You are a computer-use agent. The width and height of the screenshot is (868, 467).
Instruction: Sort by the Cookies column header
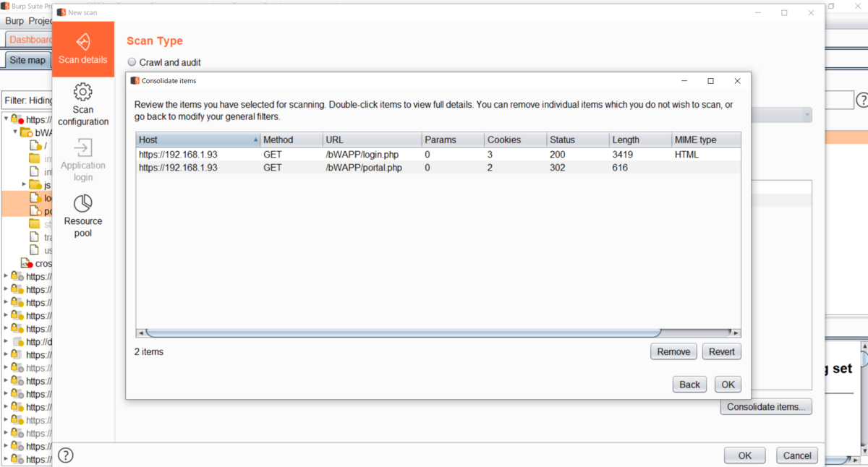coord(515,140)
